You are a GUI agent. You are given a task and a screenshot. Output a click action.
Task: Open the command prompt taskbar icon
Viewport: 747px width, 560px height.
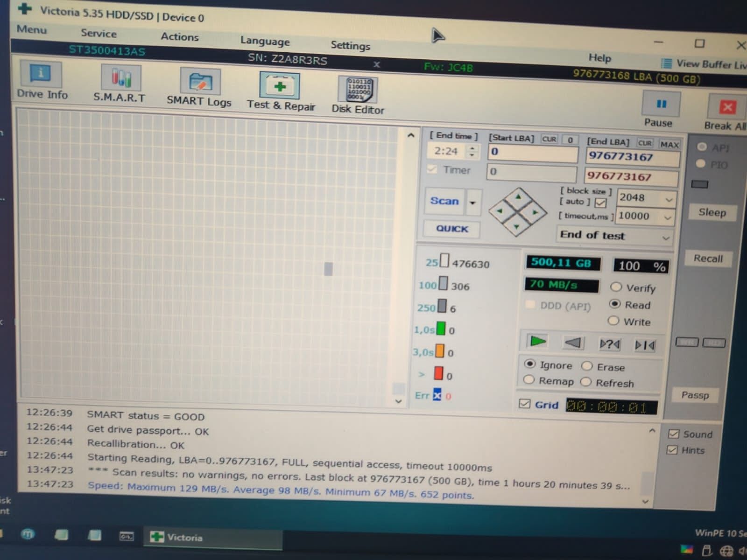[x=126, y=536]
